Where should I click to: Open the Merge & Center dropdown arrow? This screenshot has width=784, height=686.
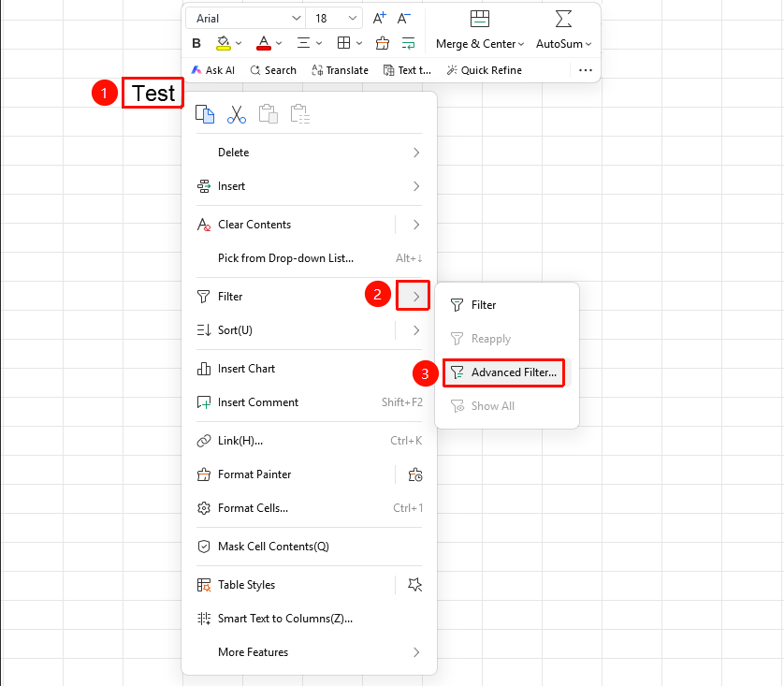point(521,44)
